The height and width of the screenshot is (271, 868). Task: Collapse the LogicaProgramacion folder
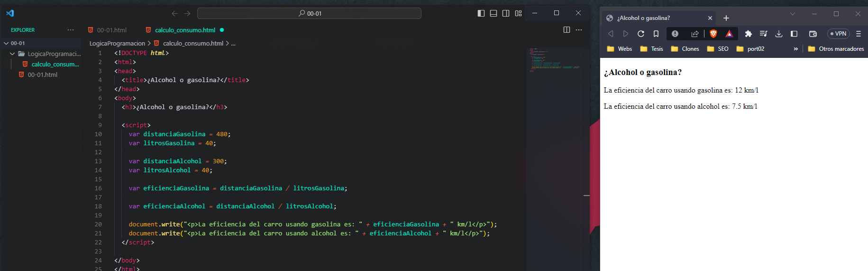[x=13, y=54]
